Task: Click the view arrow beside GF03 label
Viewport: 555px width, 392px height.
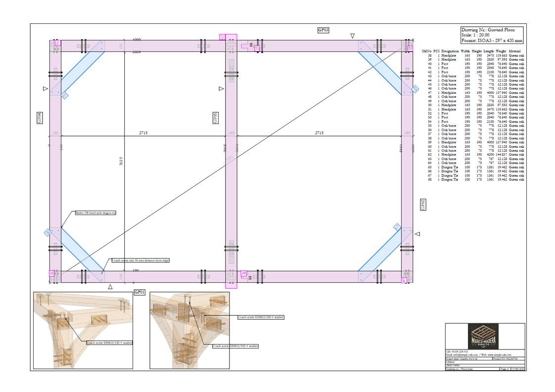Action: click(x=352, y=36)
